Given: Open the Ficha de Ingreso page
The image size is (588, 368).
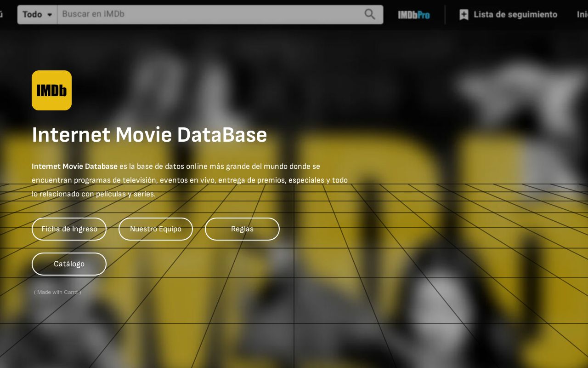Looking at the screenshot, I should tap(69, 229).
